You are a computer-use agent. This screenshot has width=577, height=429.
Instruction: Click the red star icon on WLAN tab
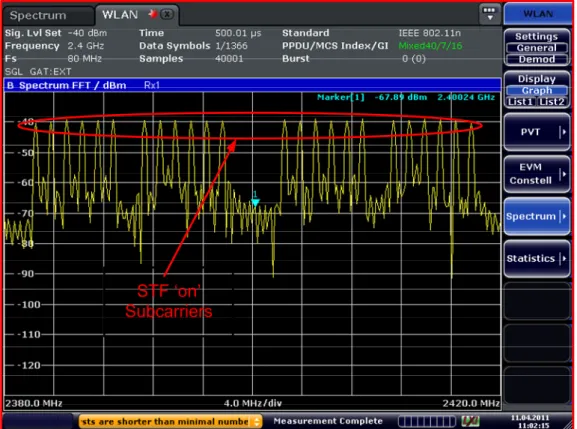(x=152, y=14)
